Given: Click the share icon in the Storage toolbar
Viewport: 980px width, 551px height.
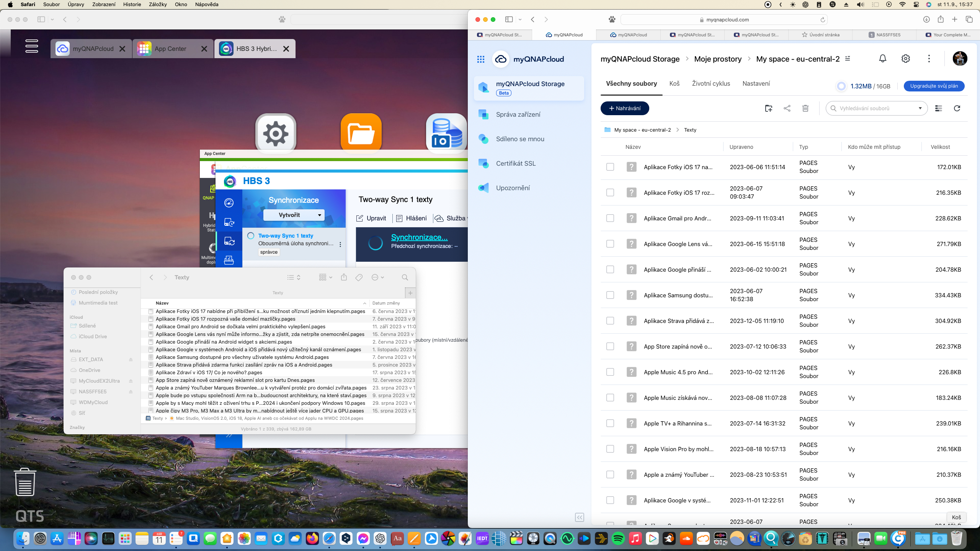Looking at the screenshot, I should point(787,108).
